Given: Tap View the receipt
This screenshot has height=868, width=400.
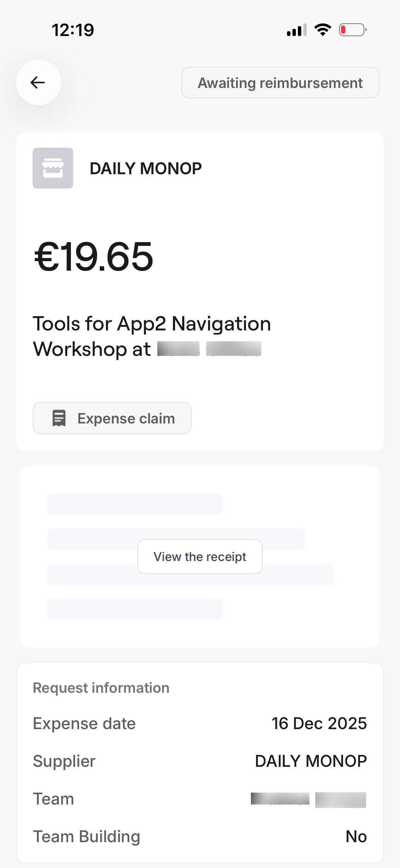Looking at the screenshot, I should 199,556.
